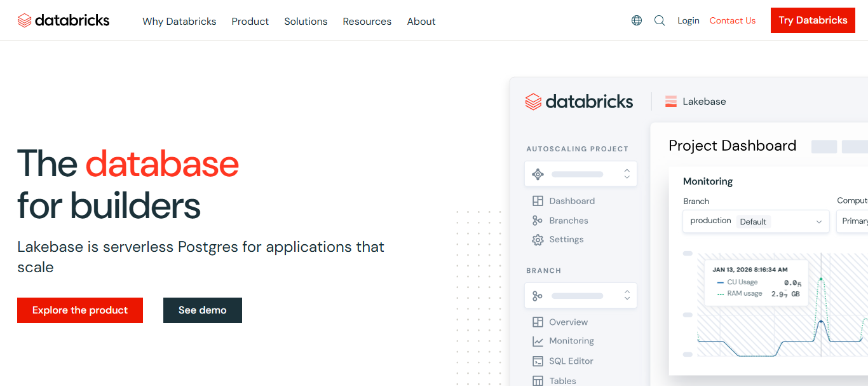Click the Project Dashboard heading
The height and width of the screenshot is (386, 868).
(732, 146)
